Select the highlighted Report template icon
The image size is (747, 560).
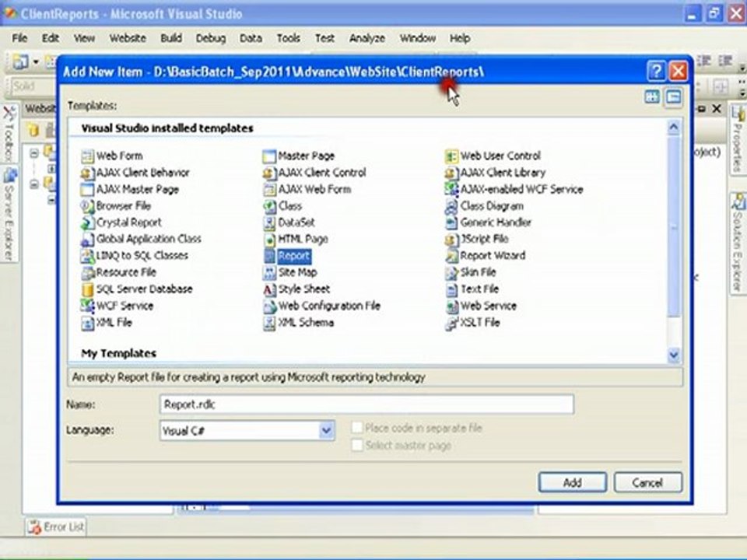[x=269, y=256]
